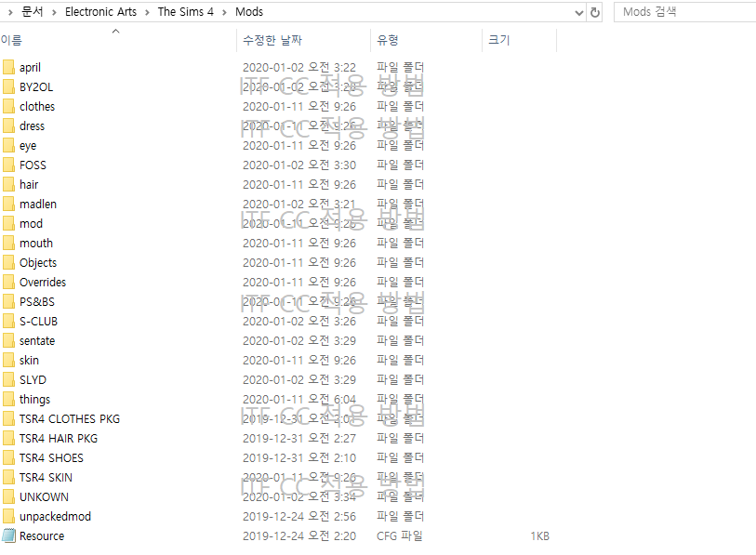Select the TSR4 CLOTHES PKG folder name
756x555 pixels.
(70, 419)
